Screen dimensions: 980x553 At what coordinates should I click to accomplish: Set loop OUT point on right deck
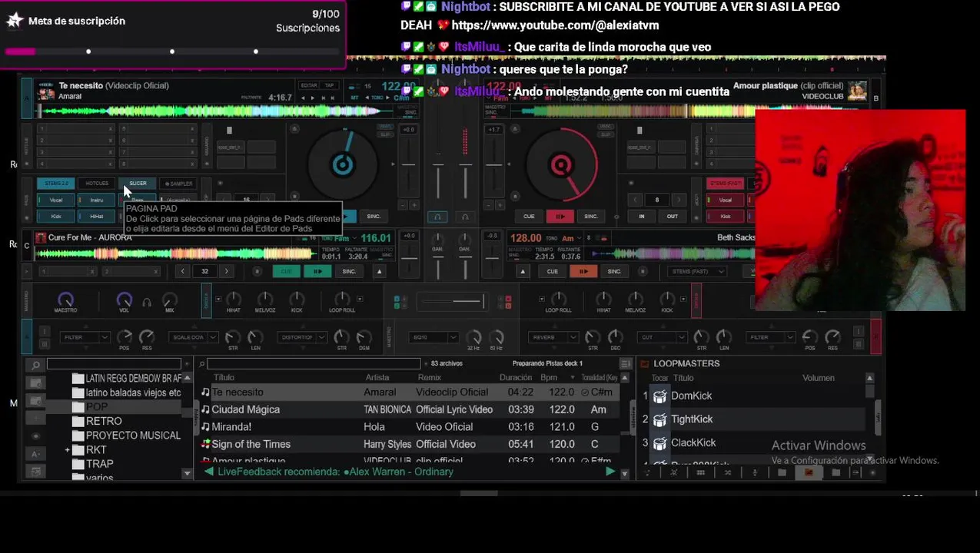(673, 217)
